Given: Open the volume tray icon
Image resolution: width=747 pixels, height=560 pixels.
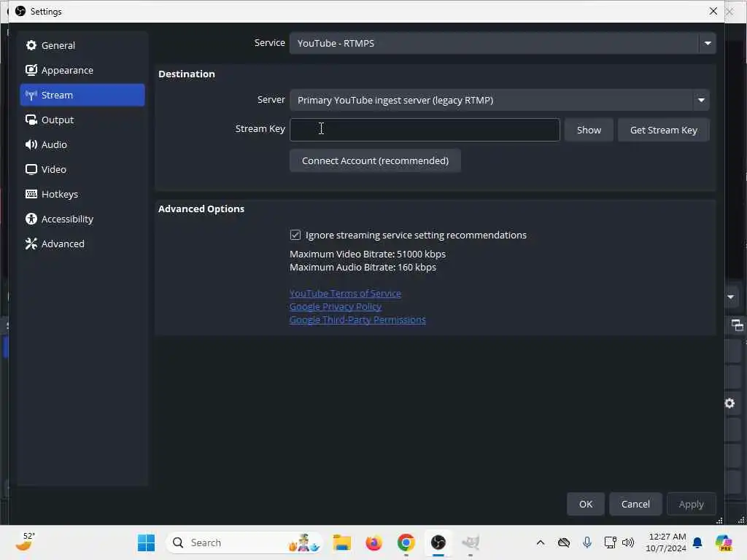Looking at the screenshot, I should tap(628, 542).
